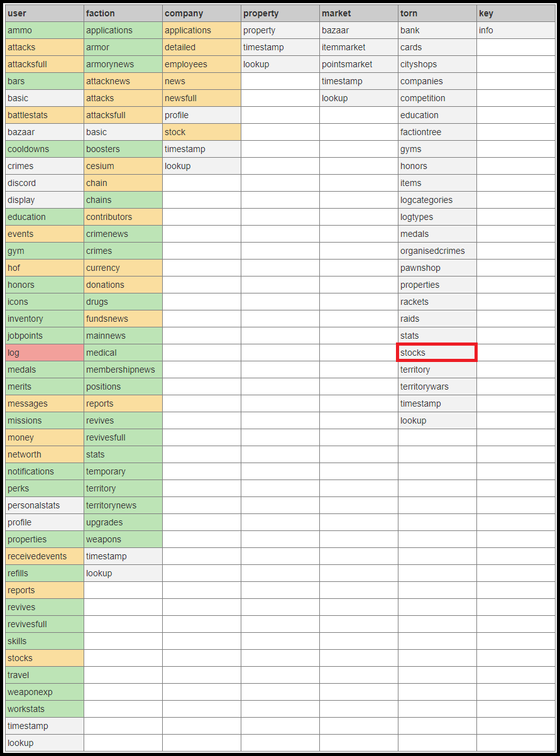Select the territorywars cell
This screenshot has height=756, width=560.
tap(437, 386)
